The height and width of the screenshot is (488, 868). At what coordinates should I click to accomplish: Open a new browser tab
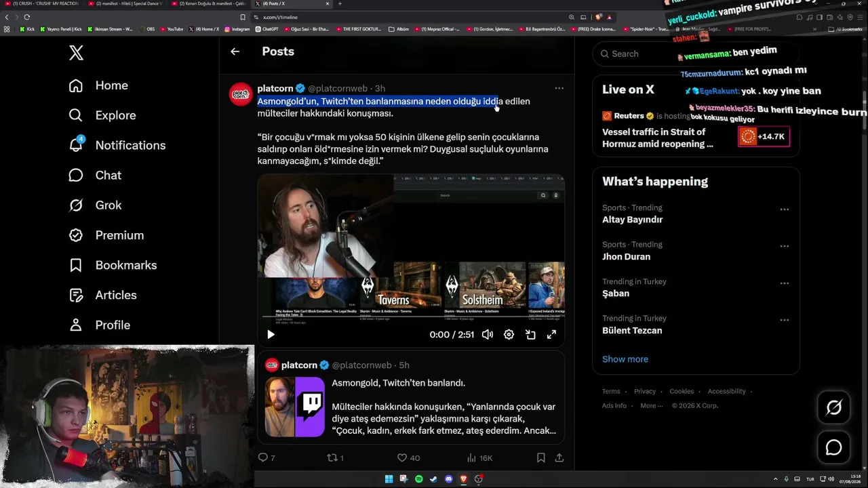[340, 4]
